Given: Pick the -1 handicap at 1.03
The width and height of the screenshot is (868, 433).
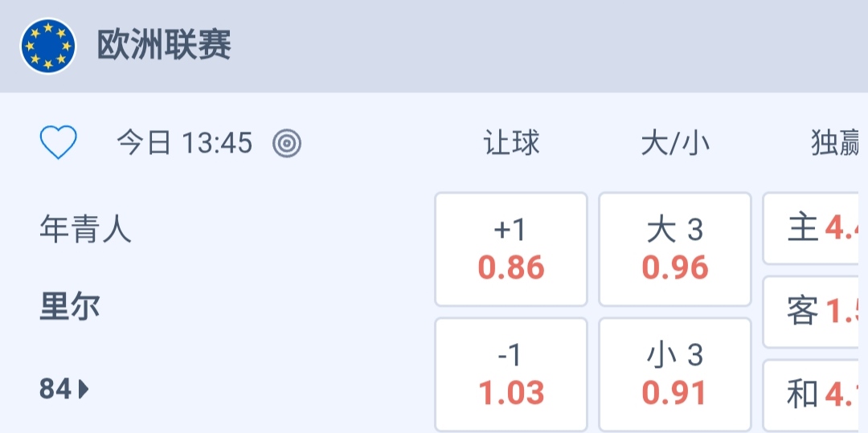Looking at the screenshot, I should (511, 374).
